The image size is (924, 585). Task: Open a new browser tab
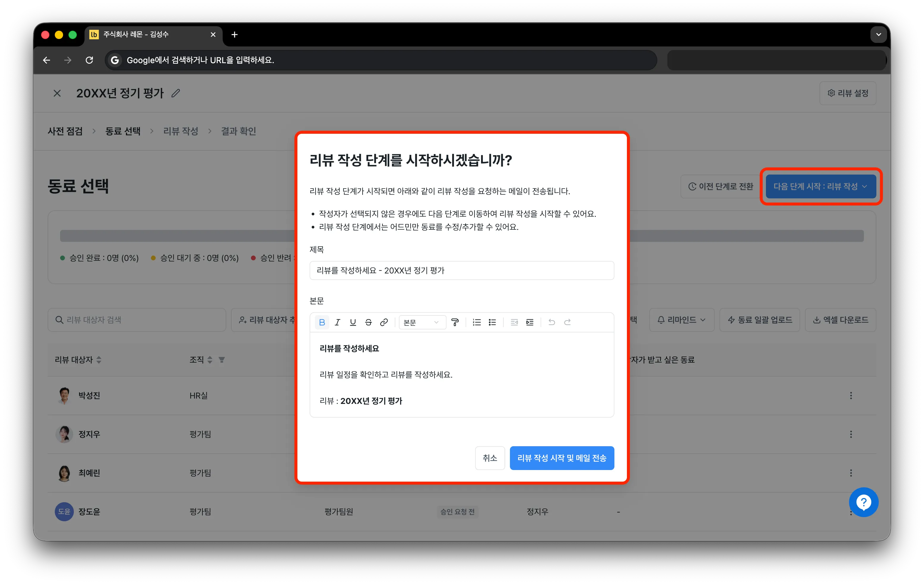pyautogui.click(x=235, y=35)
